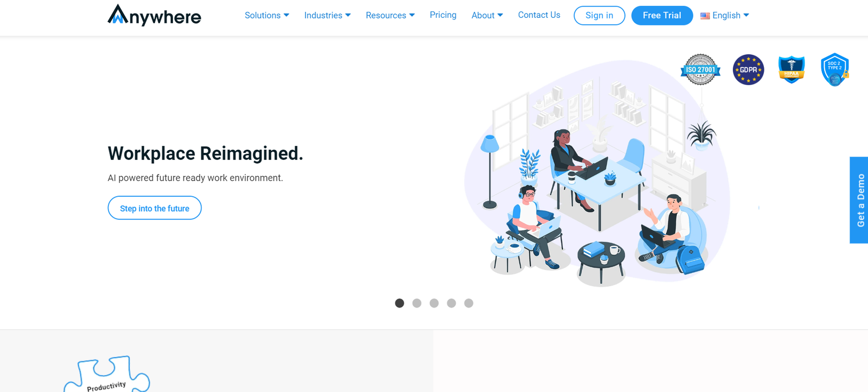Screen dimensions: 868x392
Task: Expand the Industries dropdown menu
Action: point(327,15)
